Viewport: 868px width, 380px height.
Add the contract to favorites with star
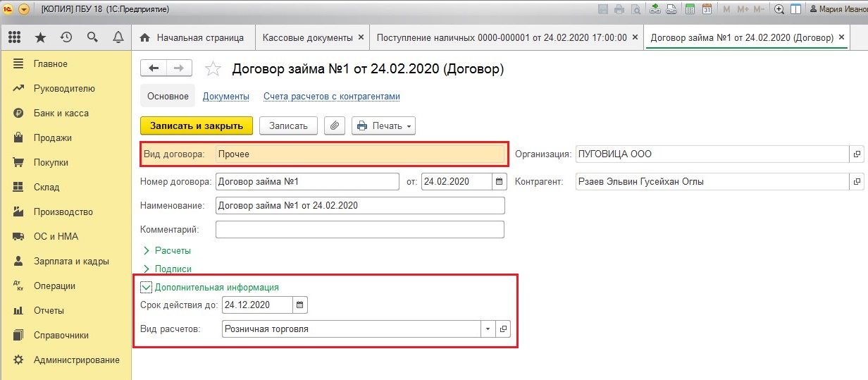tap(212, 68)
